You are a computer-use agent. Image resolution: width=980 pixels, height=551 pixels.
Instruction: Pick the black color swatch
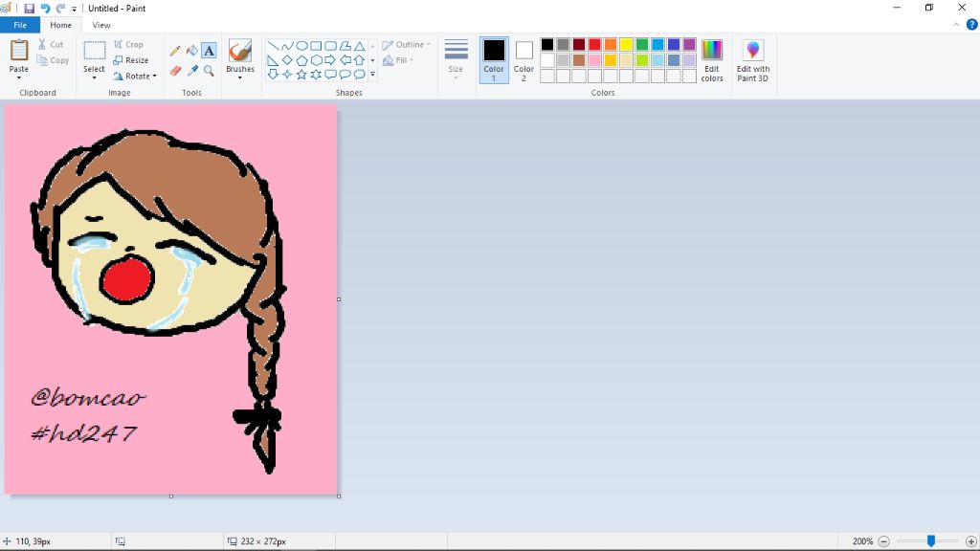click(x=547, y=44)
